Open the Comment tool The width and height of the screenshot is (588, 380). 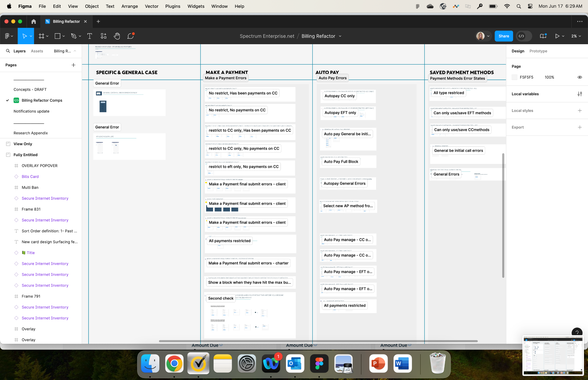coord(131,36)
